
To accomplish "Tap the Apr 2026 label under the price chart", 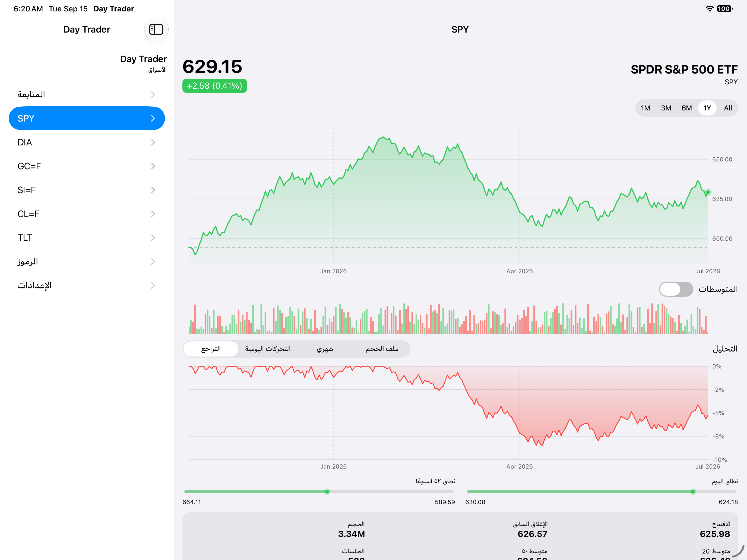I will tap(519, 271).
